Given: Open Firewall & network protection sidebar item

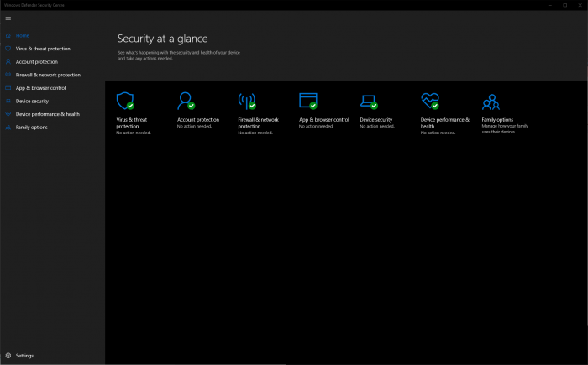Looking at the screenshot, I should pyautogui.click(x=48, y=75).
